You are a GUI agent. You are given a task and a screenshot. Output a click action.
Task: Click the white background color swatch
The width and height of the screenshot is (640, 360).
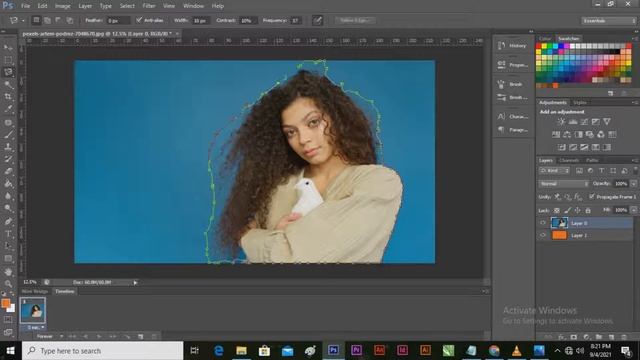(11, 308)
